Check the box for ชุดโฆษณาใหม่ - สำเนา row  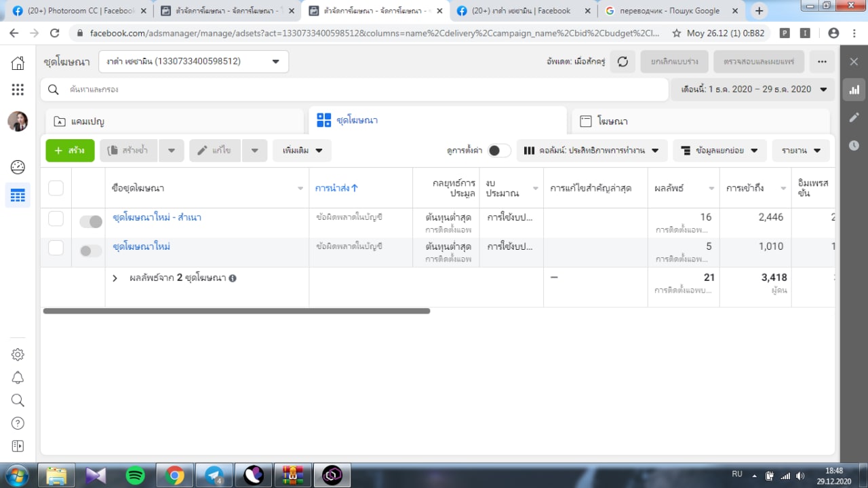tap(56, 219)
